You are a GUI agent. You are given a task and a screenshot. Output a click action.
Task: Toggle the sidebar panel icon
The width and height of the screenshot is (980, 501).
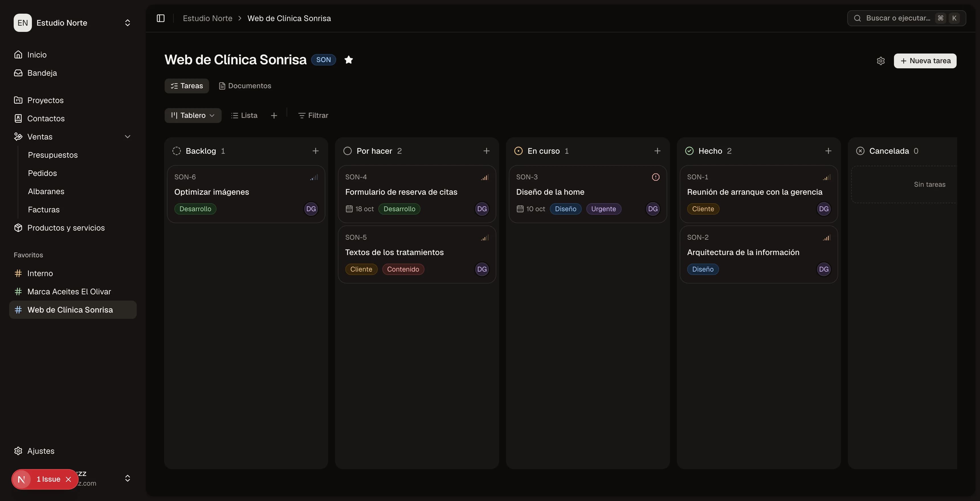pyautogui.click(x=161, y=18)
